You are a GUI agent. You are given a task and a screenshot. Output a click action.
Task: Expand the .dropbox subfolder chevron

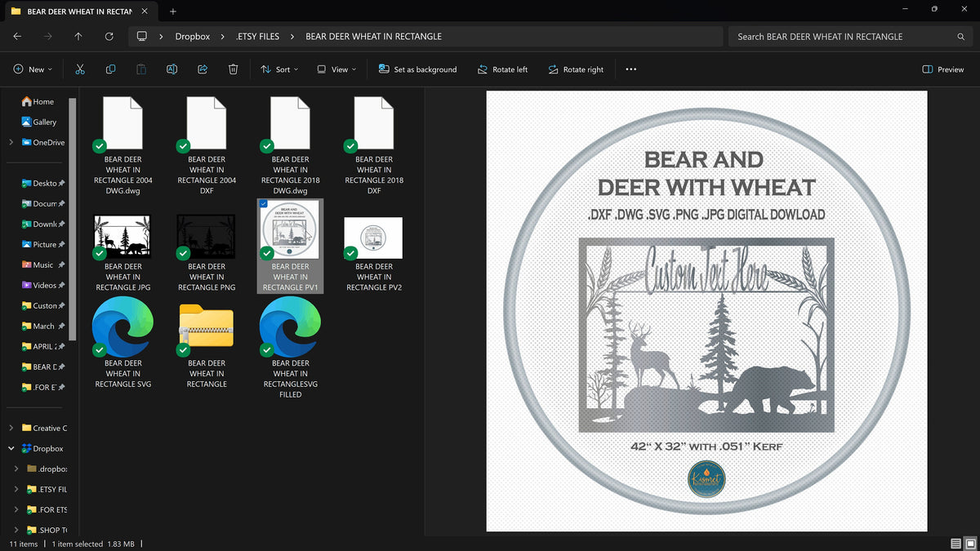tap(16, 469)
